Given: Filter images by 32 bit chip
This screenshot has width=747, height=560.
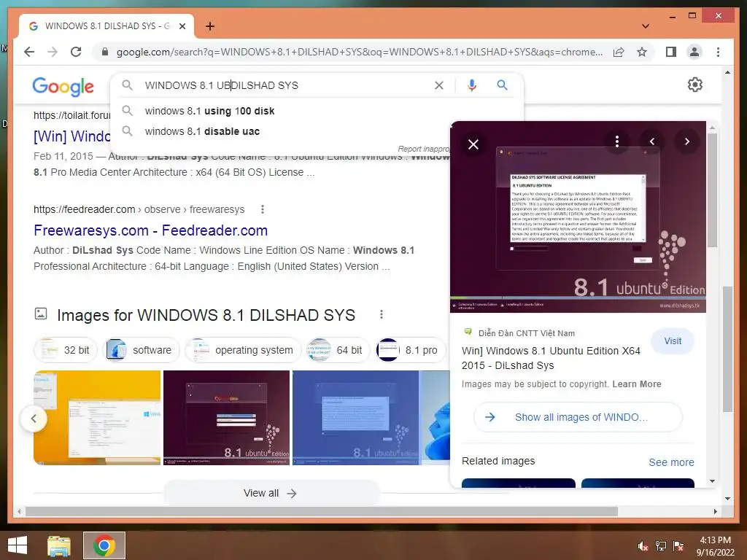Looking at the screenshot, I should click(65, 350).
